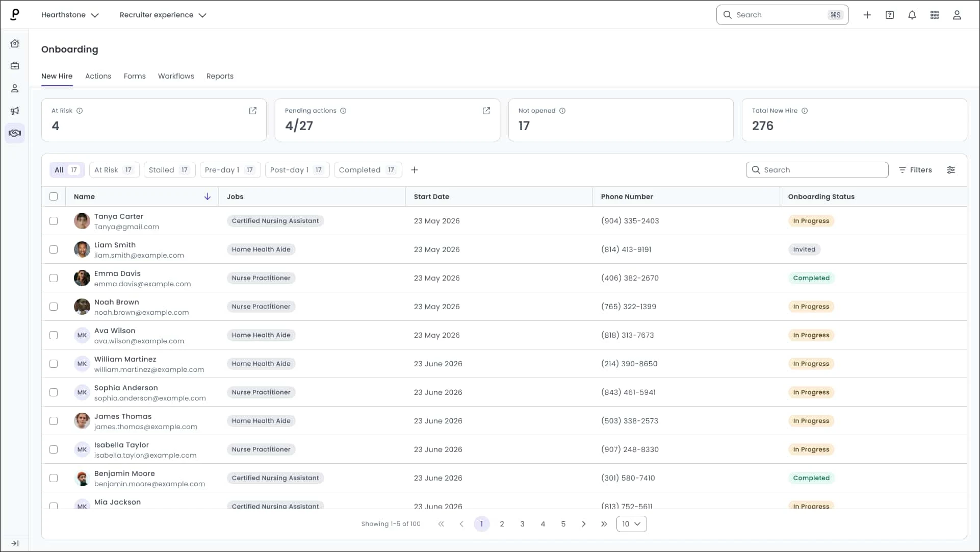Sort by Name column arrow

[208, 196]
